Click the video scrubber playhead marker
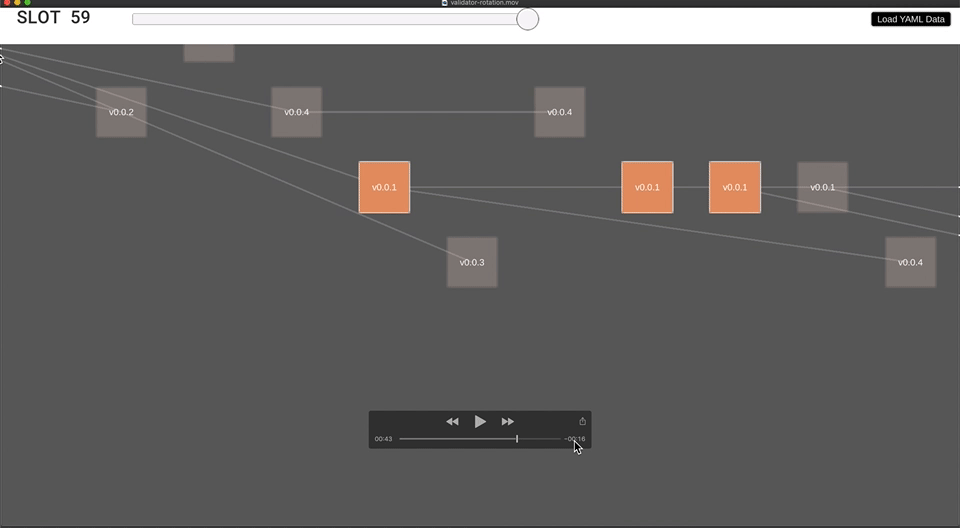This screenshot has width=960, height=528. click(x=517, y=439)
